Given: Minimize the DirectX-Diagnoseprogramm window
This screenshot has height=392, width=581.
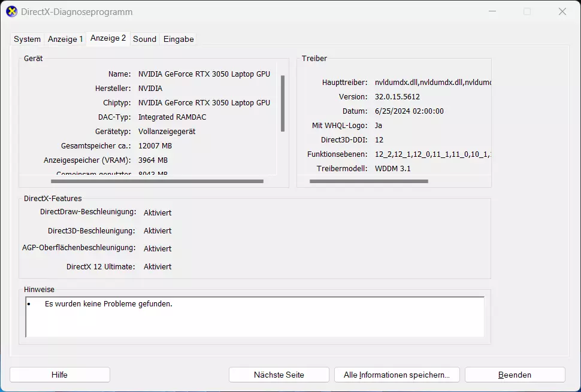Looking at the screenshot, I should [x=492, y=11].
